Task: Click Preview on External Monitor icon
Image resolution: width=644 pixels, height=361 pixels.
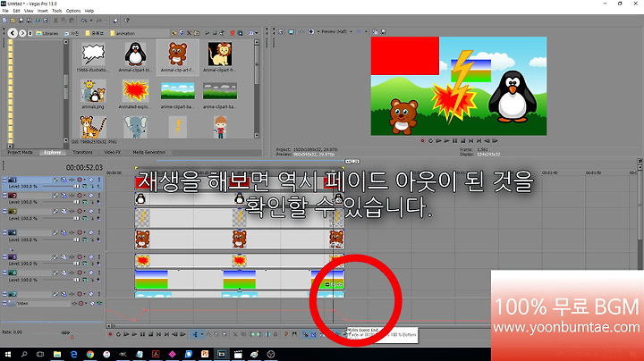Action: click(292, 31)
